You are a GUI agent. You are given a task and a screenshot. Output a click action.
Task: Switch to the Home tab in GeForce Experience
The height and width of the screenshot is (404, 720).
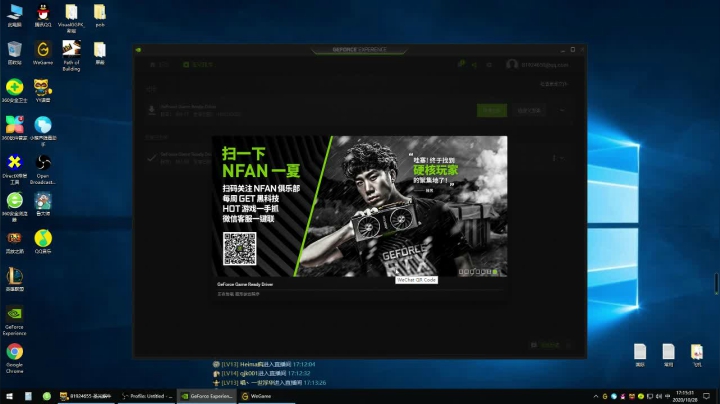click(x=159, y=65)
